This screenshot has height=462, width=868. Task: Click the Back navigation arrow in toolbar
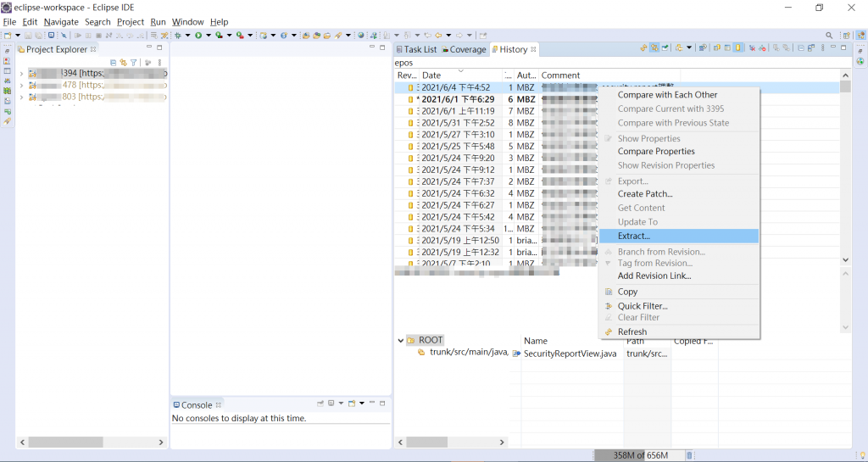pyautogui.click(x=438, y=36)
